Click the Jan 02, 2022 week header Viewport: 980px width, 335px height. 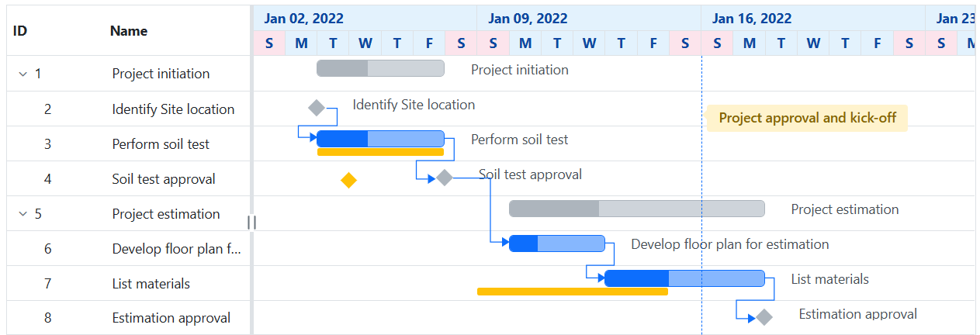[x=365, y=19]
